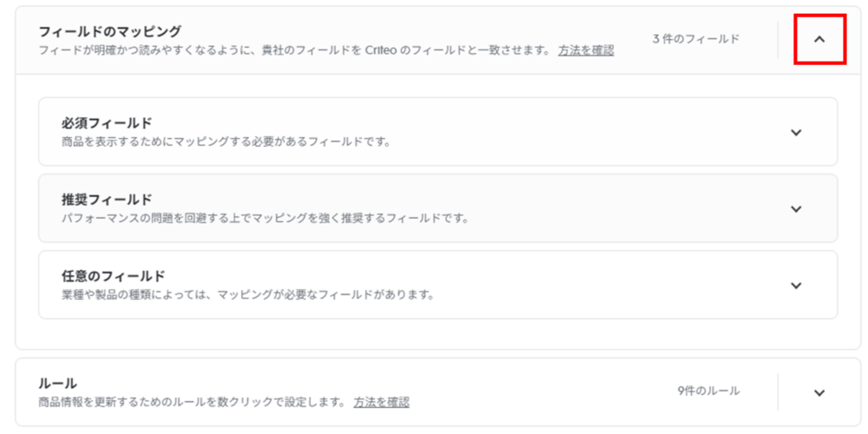Click the 推奨フィールド row title
868x434 pixels.
[x=108, y=199]
